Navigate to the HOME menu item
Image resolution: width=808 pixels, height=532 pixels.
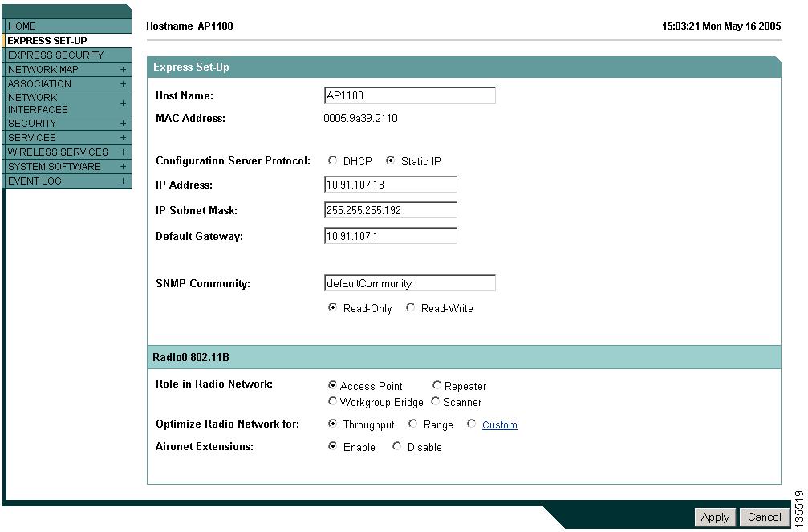click(22, 26)
